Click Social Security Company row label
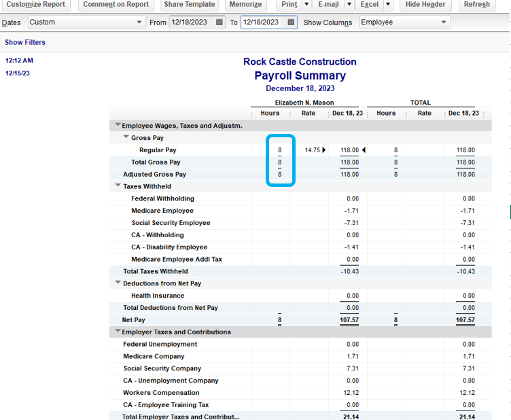511x420 pixels. coord(162,368)
